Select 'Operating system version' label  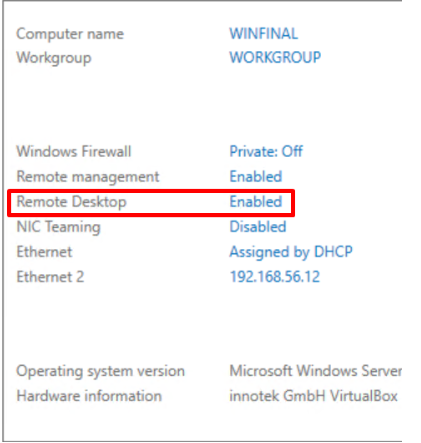pyautogui.click(x=100, y=371)
